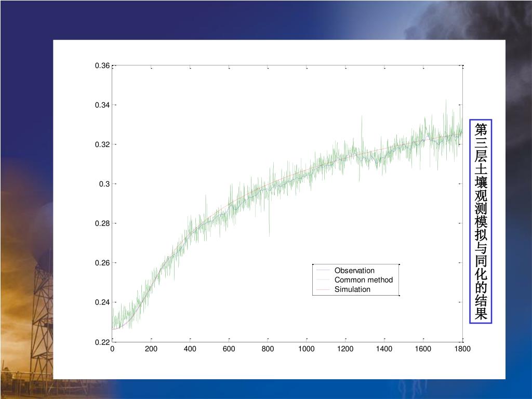Click y-axis label 0.3
532x399 pixels.
(x=104, y=184)
